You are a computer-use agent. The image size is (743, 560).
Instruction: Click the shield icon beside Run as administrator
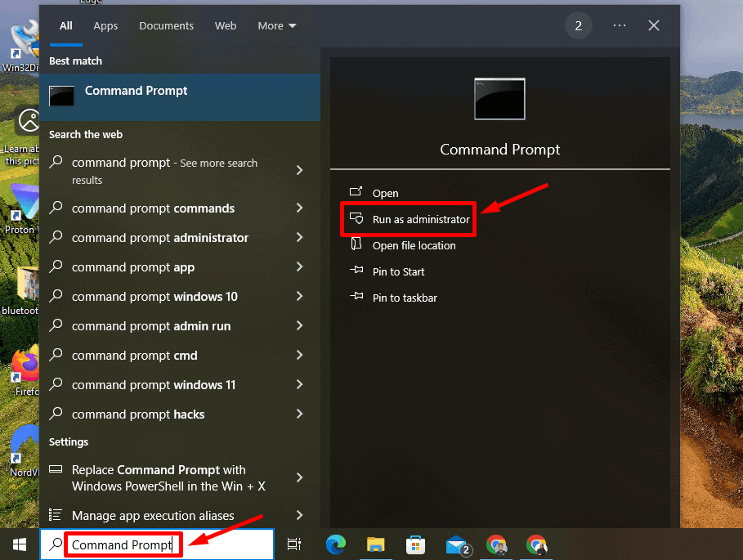(356, 218)
